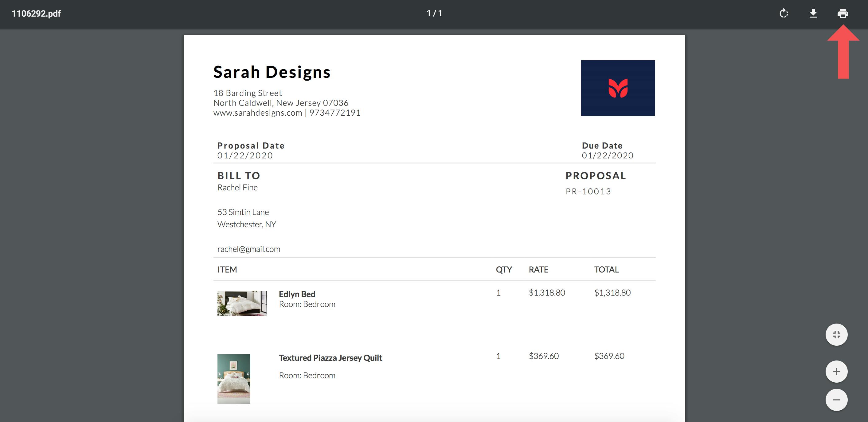Click the QTY column header
868x422 pixels.
tap(504, 269)
